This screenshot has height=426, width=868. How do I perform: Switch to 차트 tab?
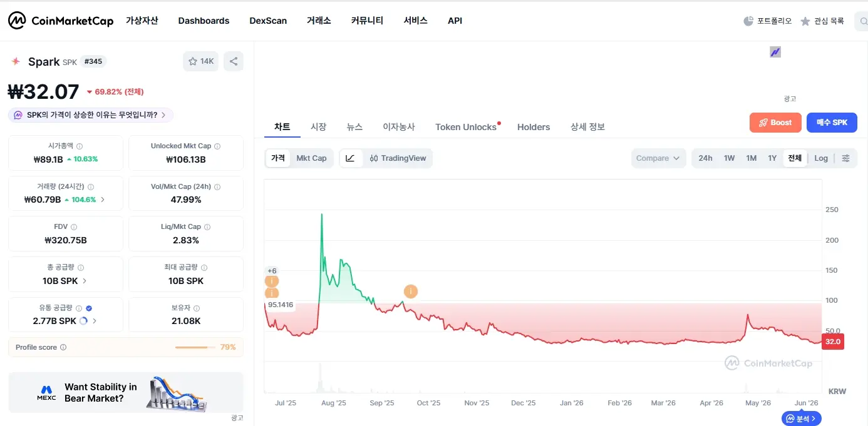point(282,127)
